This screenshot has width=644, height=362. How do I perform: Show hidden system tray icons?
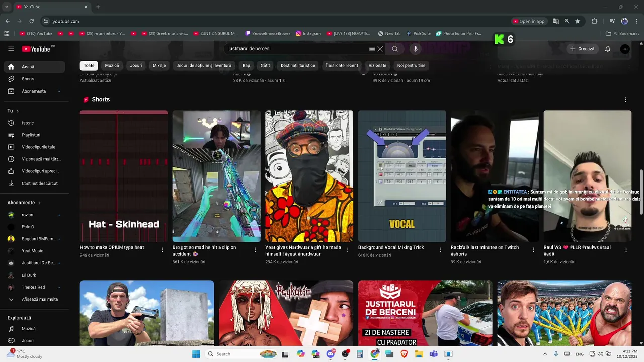[545, 354]
